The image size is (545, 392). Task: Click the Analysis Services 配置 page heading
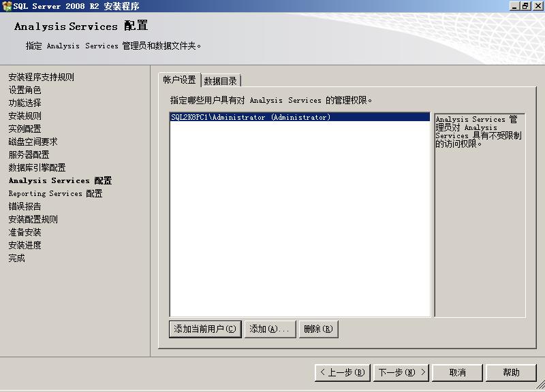(81, 26)
